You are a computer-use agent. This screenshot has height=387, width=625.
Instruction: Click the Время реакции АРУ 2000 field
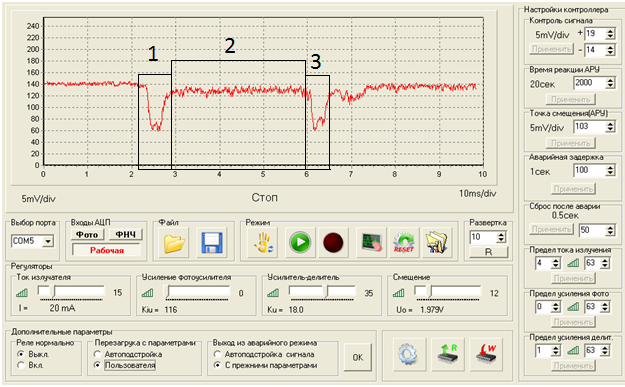point(590,83)
